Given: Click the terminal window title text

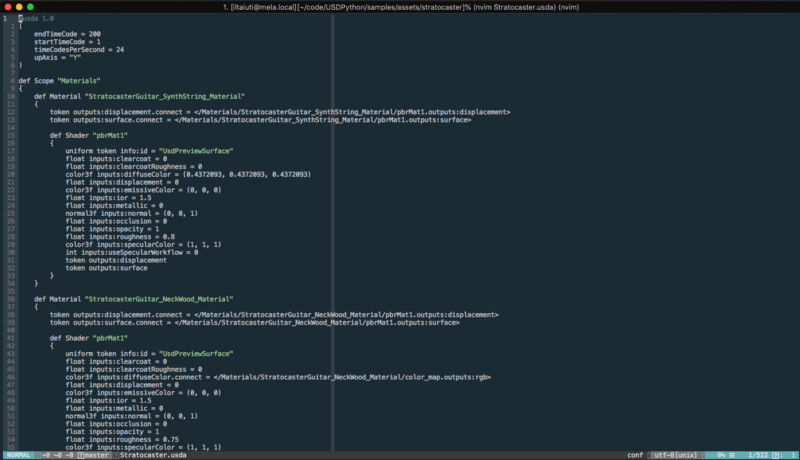Looking at the screenshot, I should pyautogui.click(x=400, y=7).
